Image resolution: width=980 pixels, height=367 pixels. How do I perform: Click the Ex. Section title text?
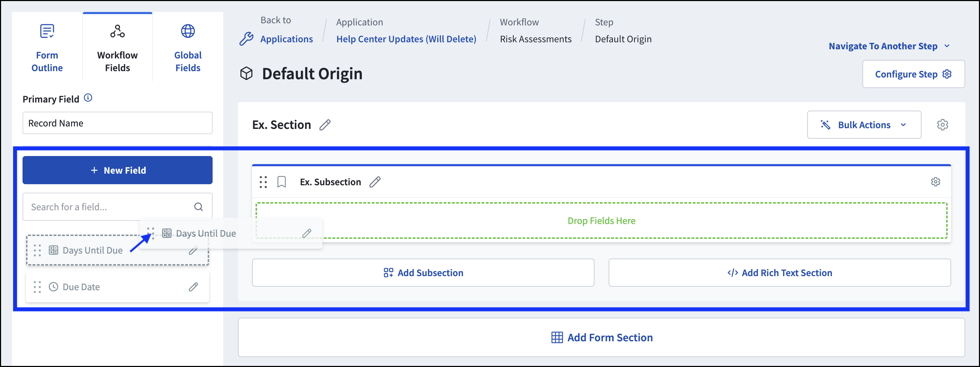pyautogui.click(x=282, y=125)
